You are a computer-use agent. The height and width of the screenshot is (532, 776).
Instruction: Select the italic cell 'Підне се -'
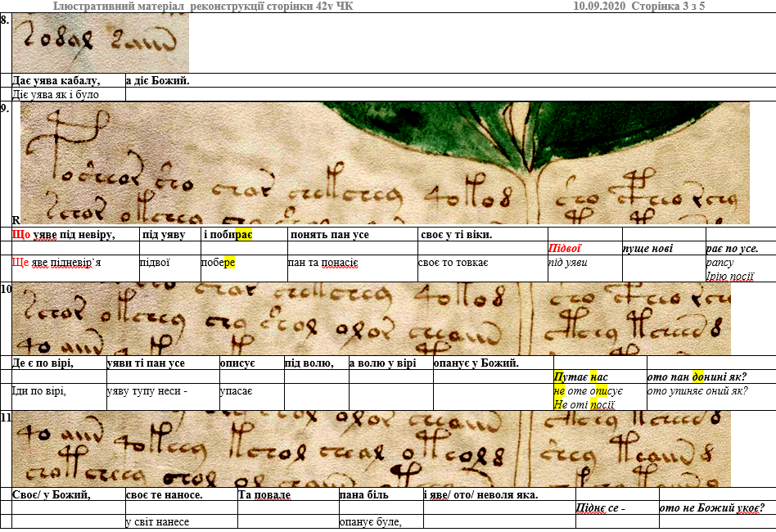point(617,507)
